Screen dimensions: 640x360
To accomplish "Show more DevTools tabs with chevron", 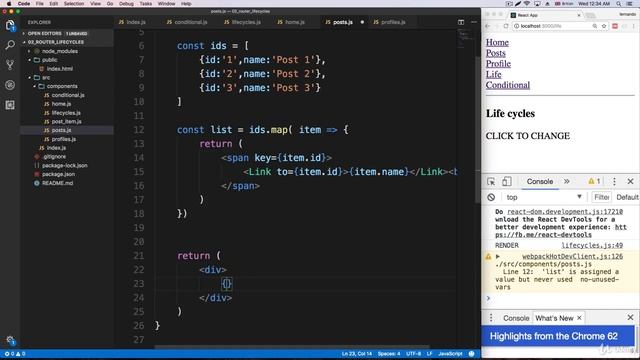I will click(567, 181).
